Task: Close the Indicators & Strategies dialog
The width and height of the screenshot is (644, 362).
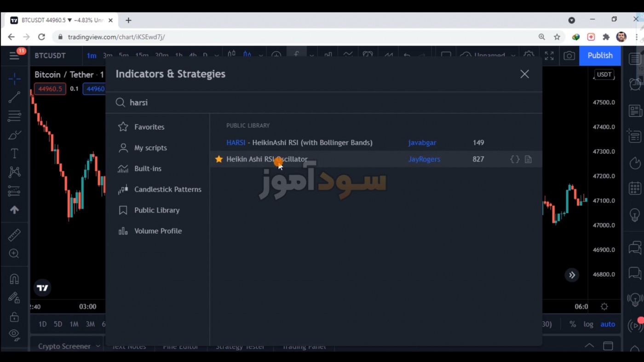Action: click(524, 74)
